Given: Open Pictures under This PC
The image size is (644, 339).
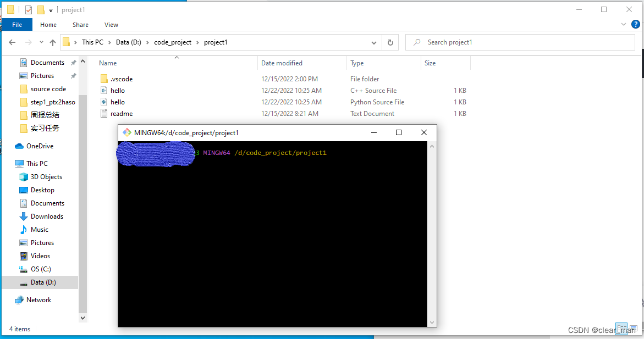Looking at the screenshot, I should pos(42,242).
